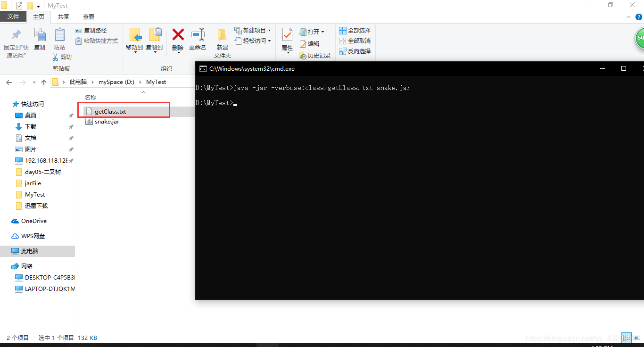Image resolution: width=644 pixels, height=347 pixels.
Task: Select This PC (此电脑) in sidebar
Action: point(37,251)
